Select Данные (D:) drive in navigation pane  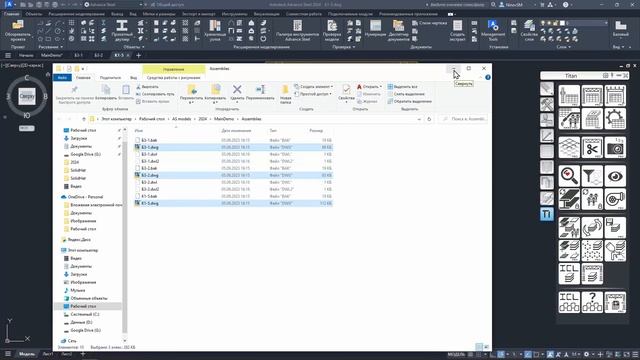click(x=81, y=322)
